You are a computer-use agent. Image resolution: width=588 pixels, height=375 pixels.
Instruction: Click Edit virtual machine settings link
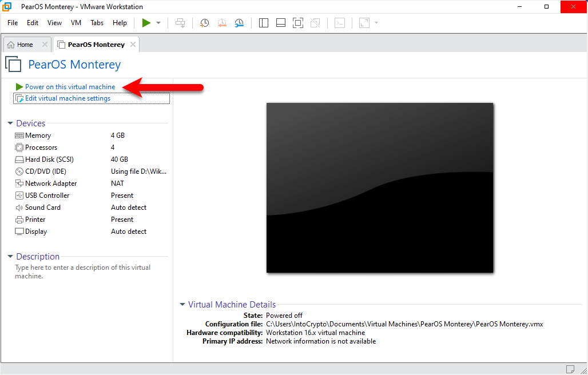click(x=68, y=98)
